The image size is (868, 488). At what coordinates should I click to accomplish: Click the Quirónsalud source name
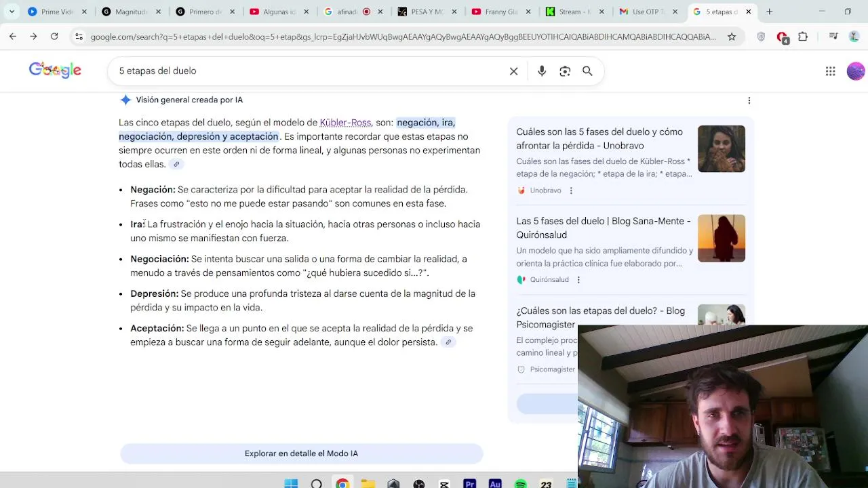[x=549, y=280]
